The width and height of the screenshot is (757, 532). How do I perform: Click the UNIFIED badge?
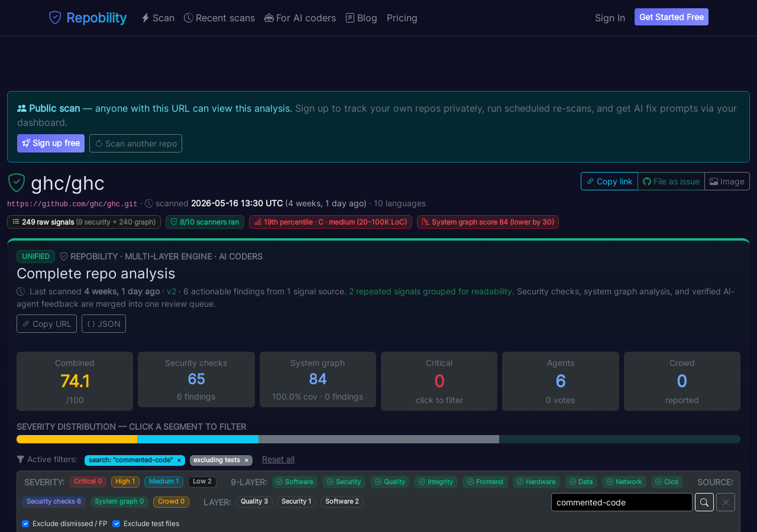pos(35,257)
